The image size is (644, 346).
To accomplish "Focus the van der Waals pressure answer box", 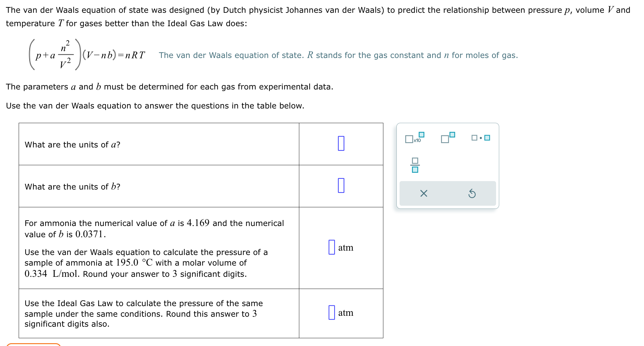I will tap(332, 247).
